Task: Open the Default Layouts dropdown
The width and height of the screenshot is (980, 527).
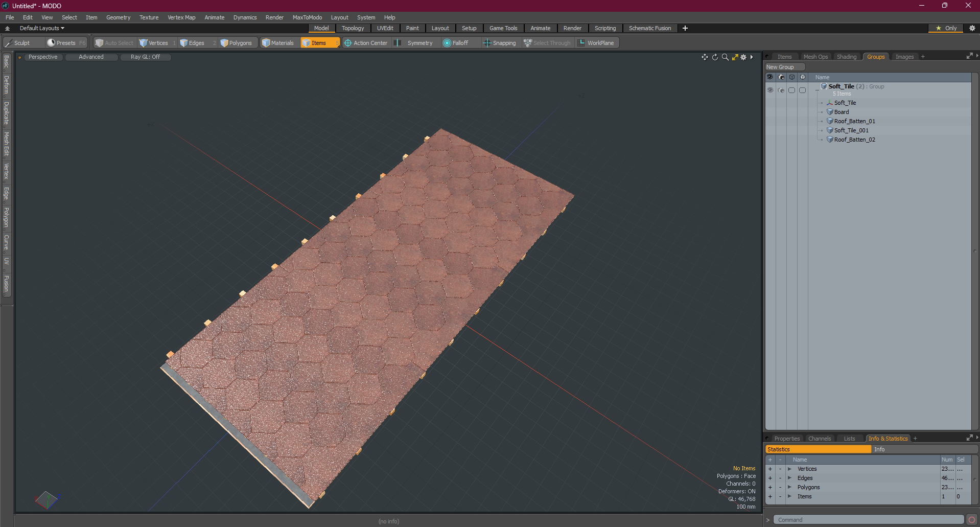Action: point(42,28)
